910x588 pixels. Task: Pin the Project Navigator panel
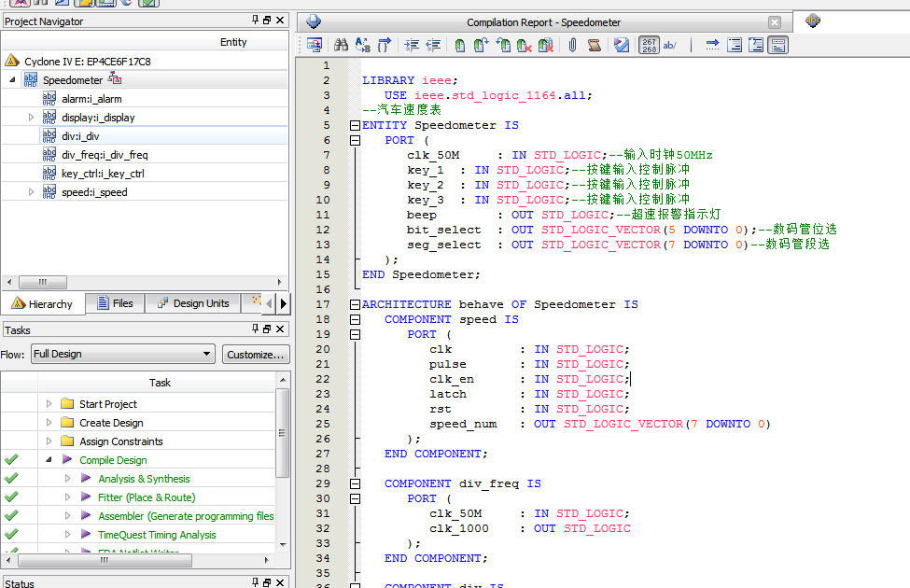(255, 20)
